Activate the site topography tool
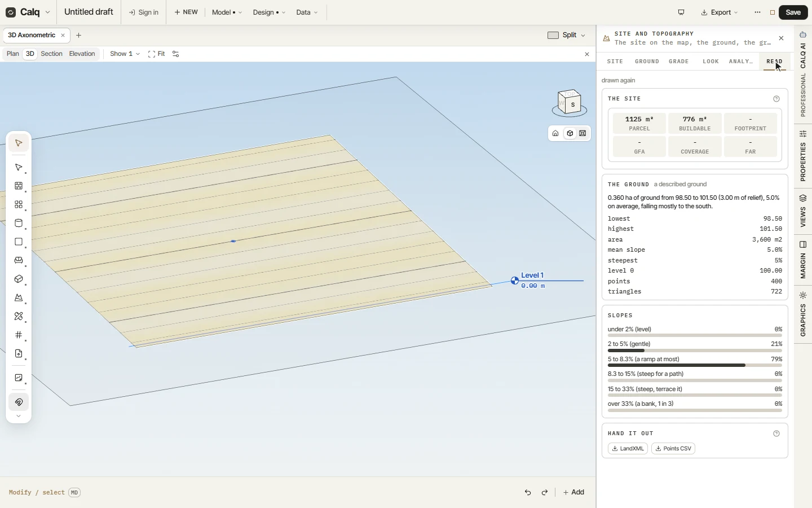 tap(19, 297)
